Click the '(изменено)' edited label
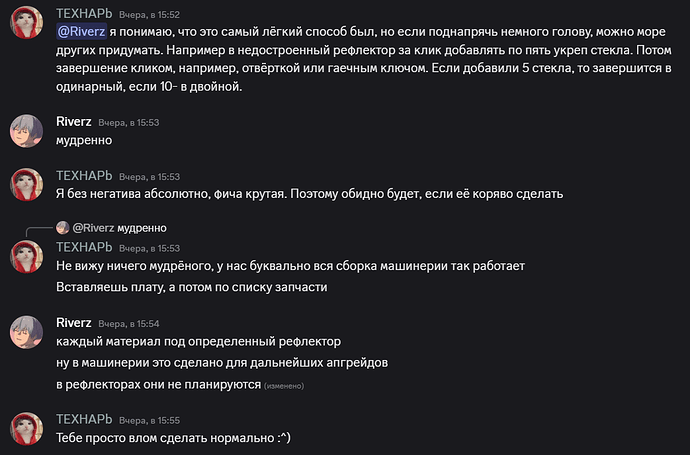690x455 pixels. coord(284,386)
